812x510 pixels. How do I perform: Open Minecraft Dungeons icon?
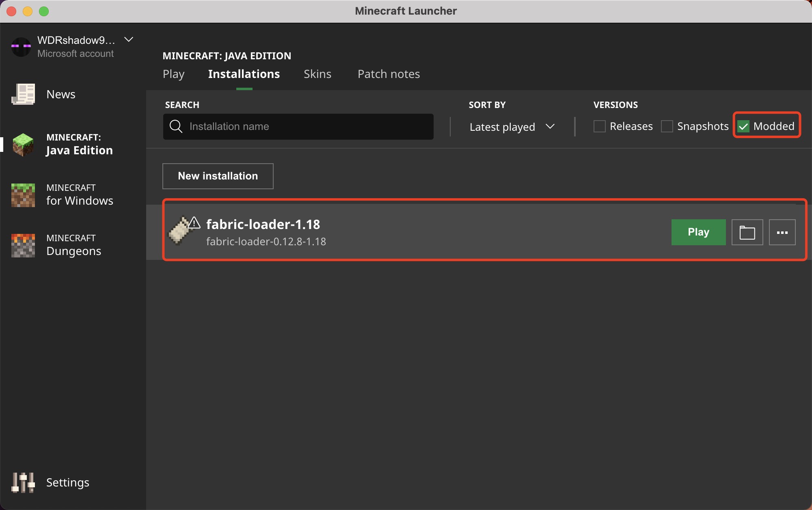[23, 246]
